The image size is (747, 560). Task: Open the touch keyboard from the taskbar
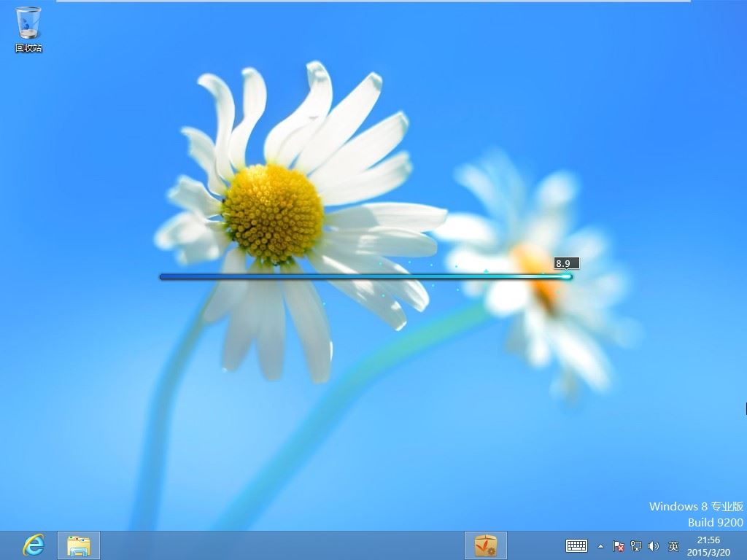[576, 545]
